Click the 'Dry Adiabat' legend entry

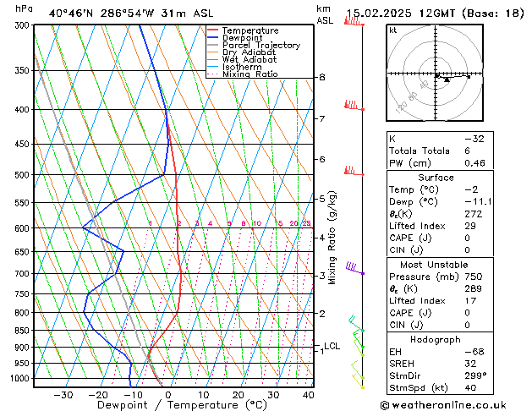point(249,52)
